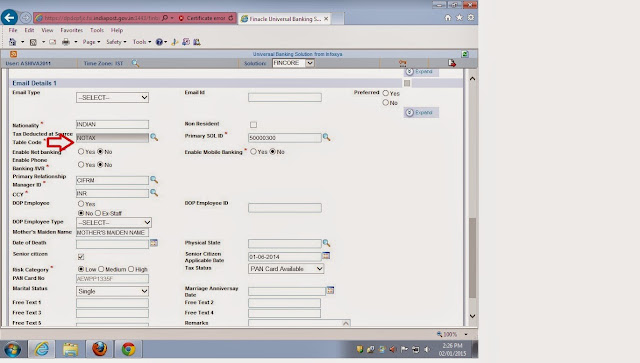The height and width of the screenshot is (363, 640).
Task: Open the View menu
Action: [x=47, y=30]
